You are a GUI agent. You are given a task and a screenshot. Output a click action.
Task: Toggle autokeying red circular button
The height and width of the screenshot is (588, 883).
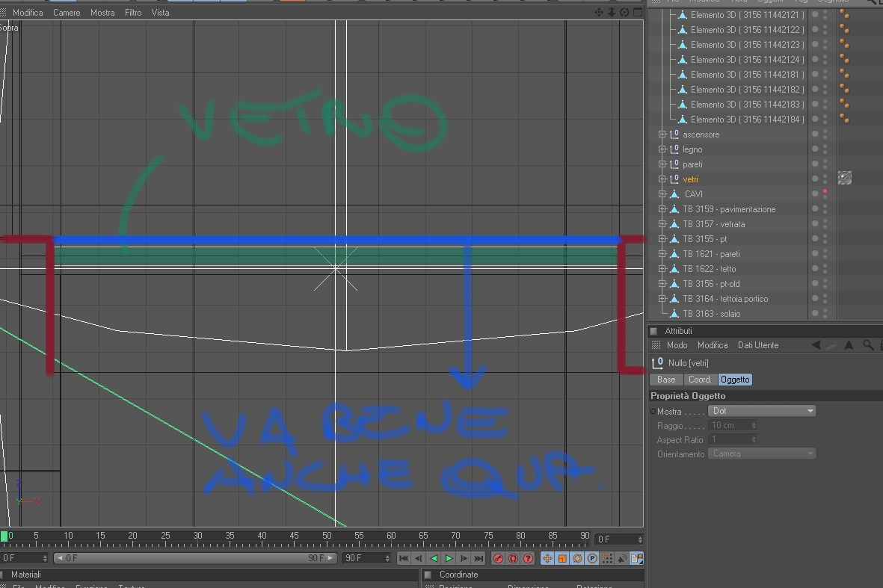click(513, 558)
